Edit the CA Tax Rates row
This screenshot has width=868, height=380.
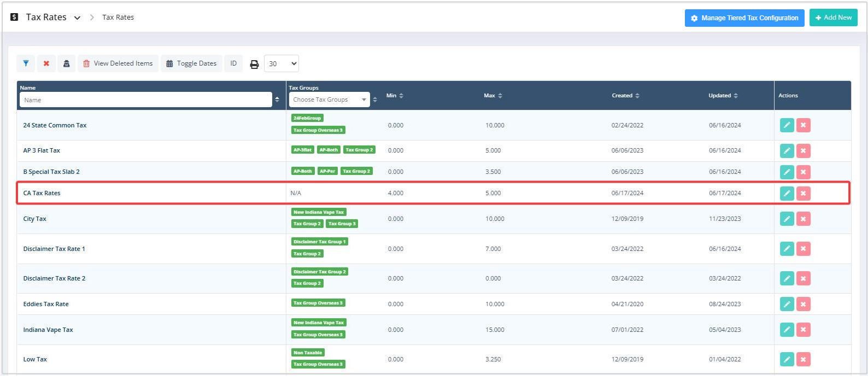(x=787, y=193)
